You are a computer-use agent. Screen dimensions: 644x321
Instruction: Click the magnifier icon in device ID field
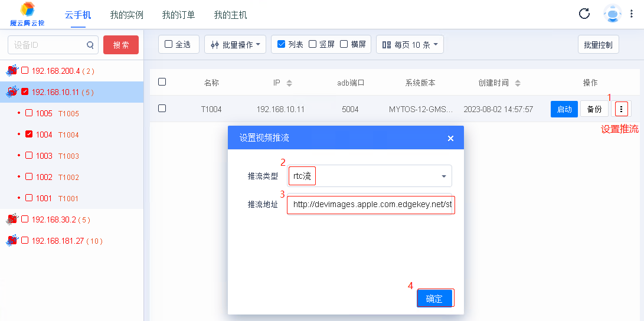90,45
